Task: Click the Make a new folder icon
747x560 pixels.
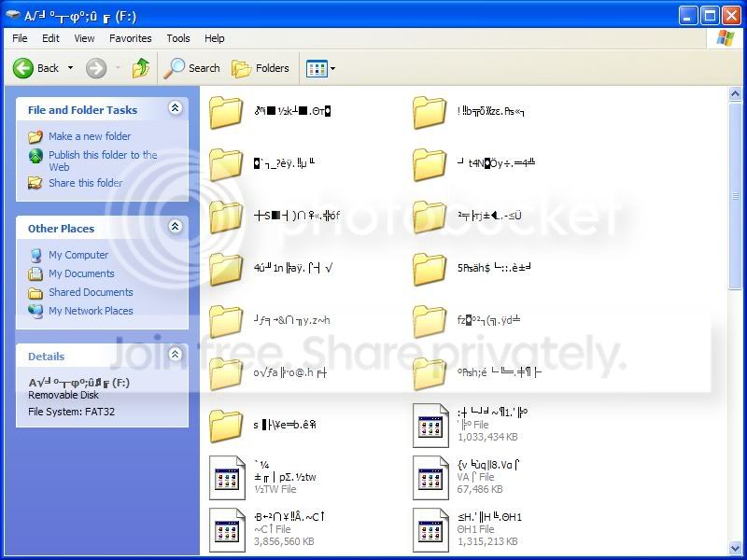Action: click(35, 136)
